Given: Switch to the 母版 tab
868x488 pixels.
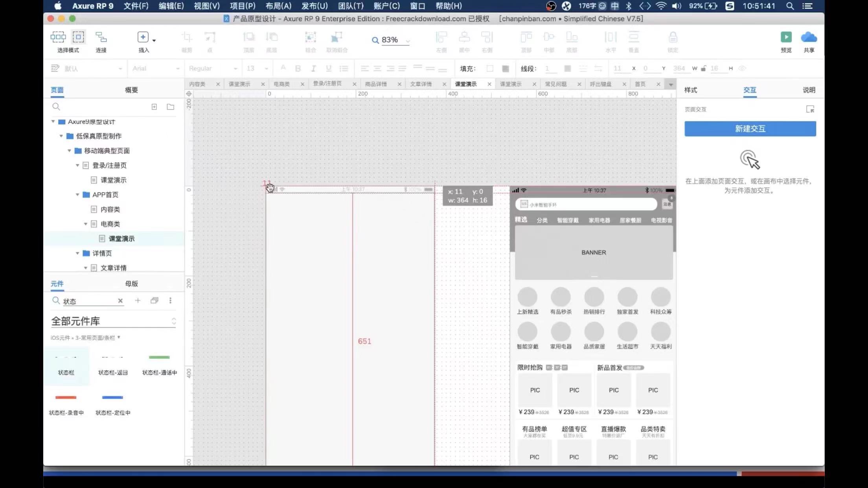Looking at the screenshot, I should [x=131, y=284].
